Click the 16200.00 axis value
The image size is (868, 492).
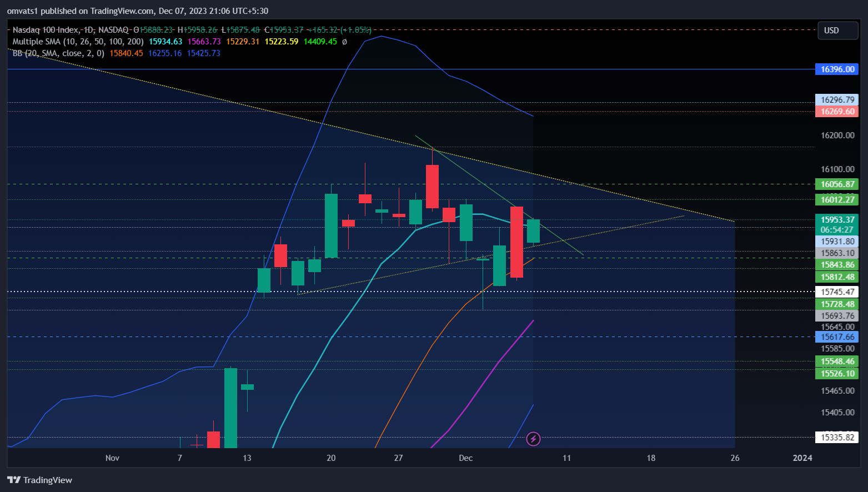point(837,135)
